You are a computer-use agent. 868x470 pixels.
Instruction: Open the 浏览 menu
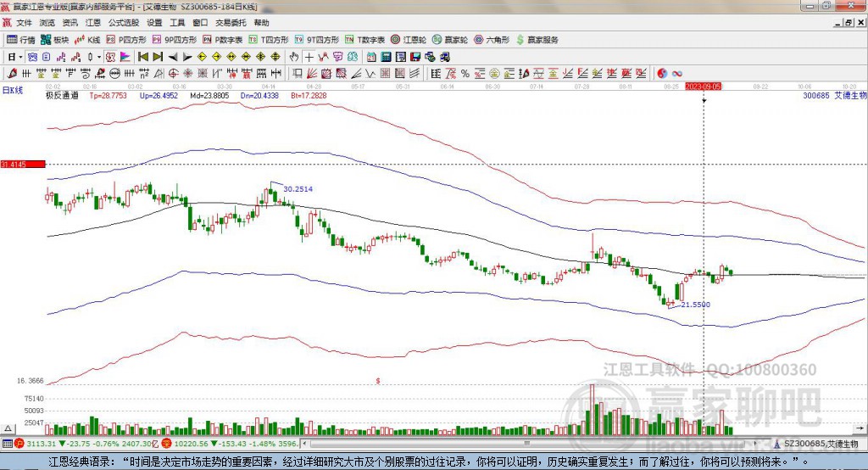pyautogui.click(x=47, y=23)
